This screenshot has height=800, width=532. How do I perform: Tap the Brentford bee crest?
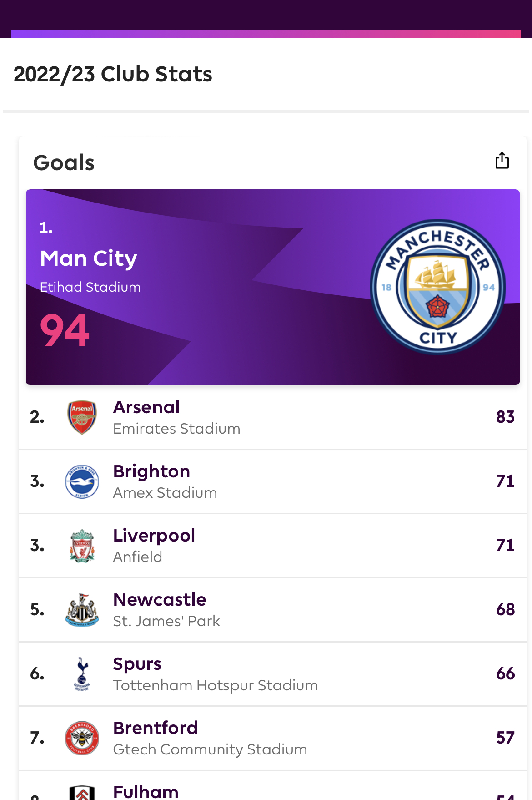pos(82,738)
